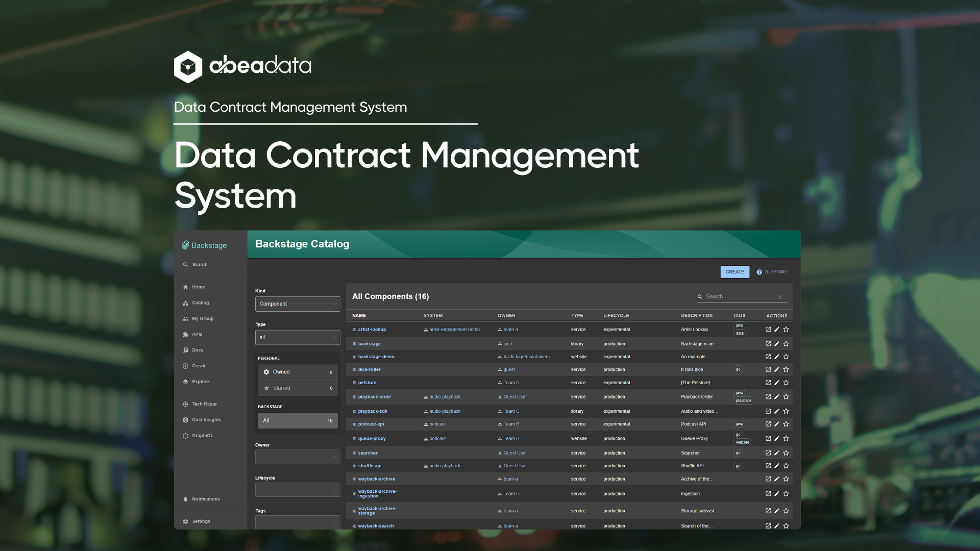Image resolution: width=980 pixels, height=551 pixels.
Task: Click the CREATE button
Action: [734, 272]
